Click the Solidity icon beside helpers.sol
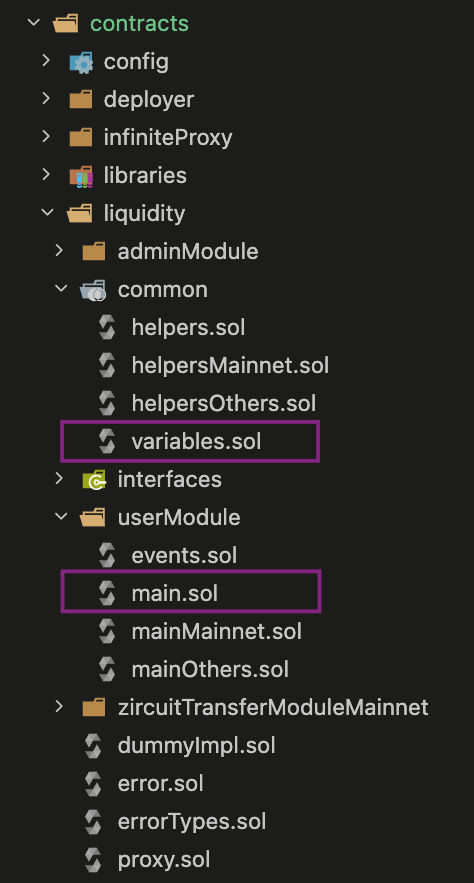474x883 pixels. click(x=107, y=327)
